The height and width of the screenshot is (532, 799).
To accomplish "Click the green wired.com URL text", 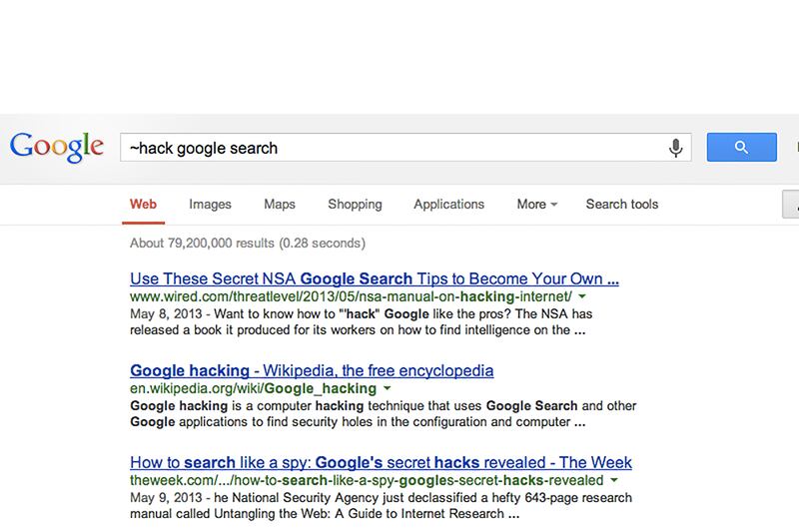I will tap(351, 297).
